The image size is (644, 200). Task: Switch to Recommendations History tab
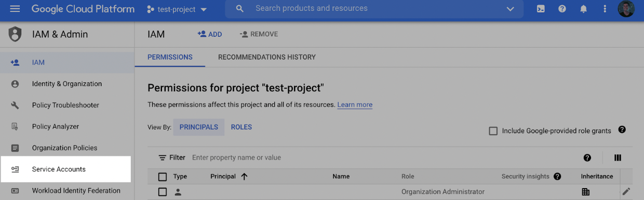(x=267, y=57)
